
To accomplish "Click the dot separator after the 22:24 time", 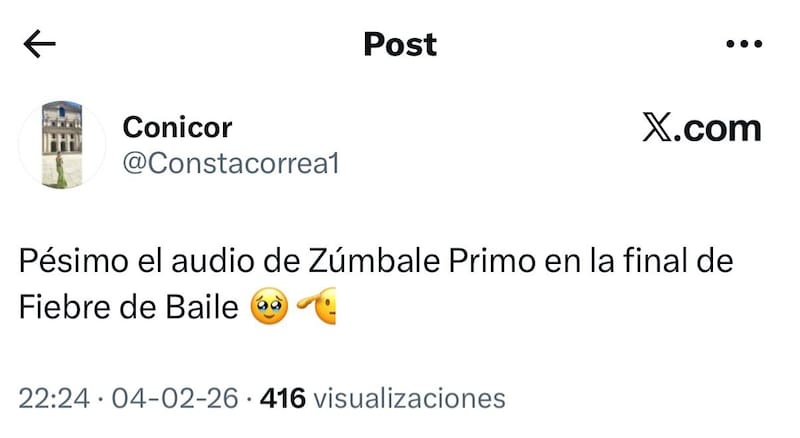I will (101, 399).
